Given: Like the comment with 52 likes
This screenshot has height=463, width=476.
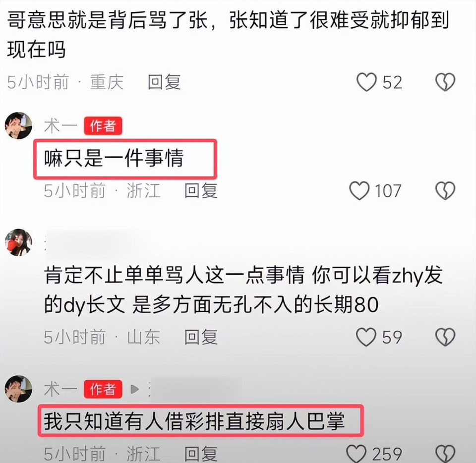Looking at the screenshot, I should point(366,82).
